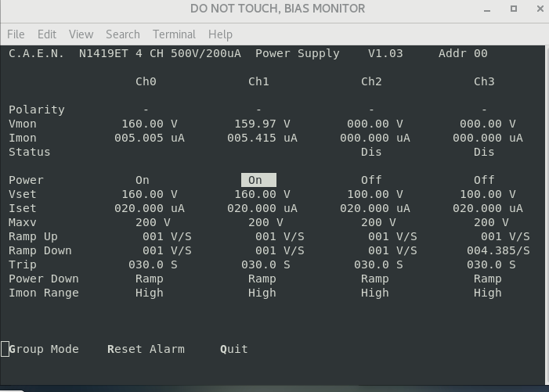Viewport: 549px width, 392px height.
Task: Open the Help menu
Action: [x=220, y=34]
